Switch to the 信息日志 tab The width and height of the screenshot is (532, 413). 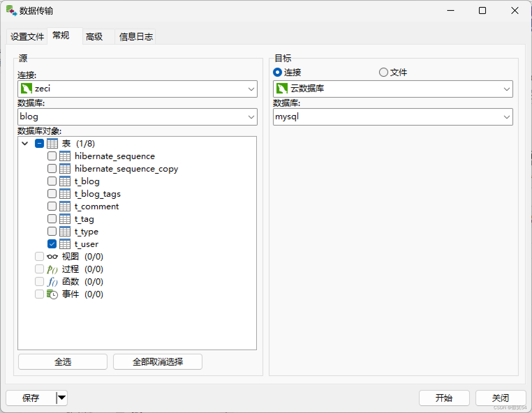(135, 36)
